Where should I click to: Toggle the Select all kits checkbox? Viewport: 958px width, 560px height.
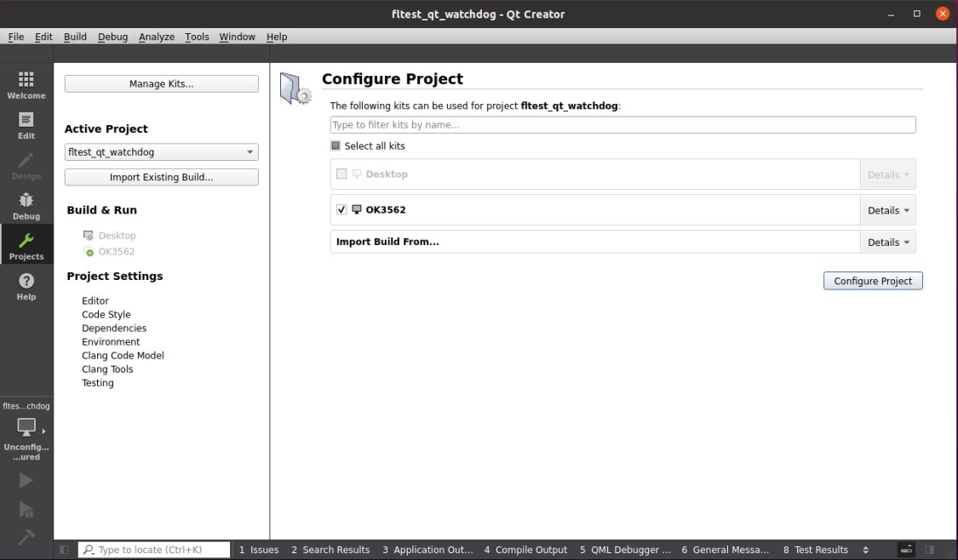tap(336, 146)
